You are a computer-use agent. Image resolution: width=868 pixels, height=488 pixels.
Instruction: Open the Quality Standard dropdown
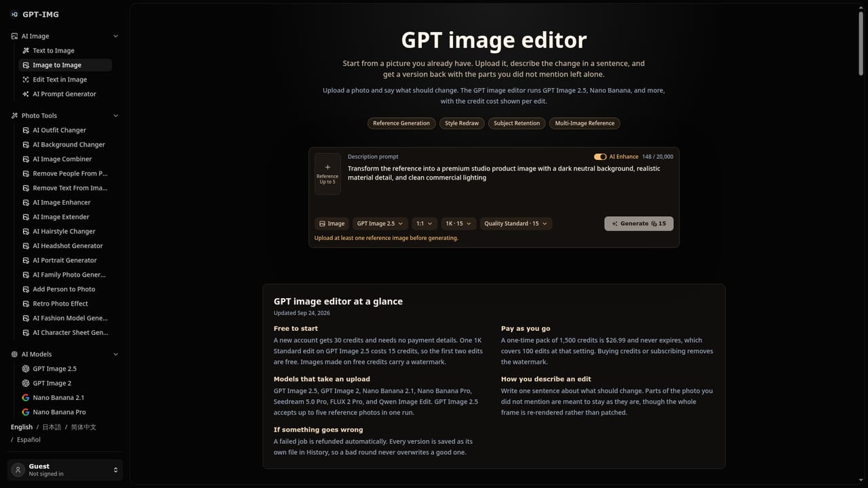click(515, 224)
